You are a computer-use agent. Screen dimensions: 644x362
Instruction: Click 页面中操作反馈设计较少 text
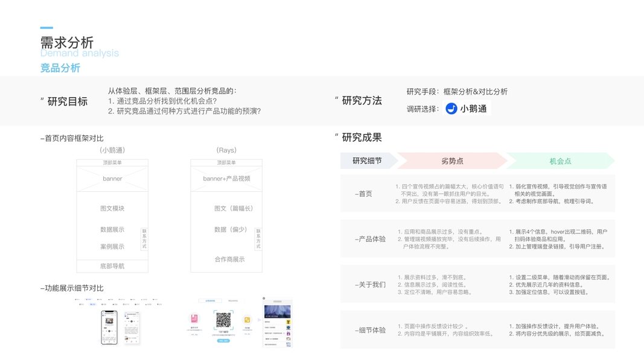tap(434, 326)
